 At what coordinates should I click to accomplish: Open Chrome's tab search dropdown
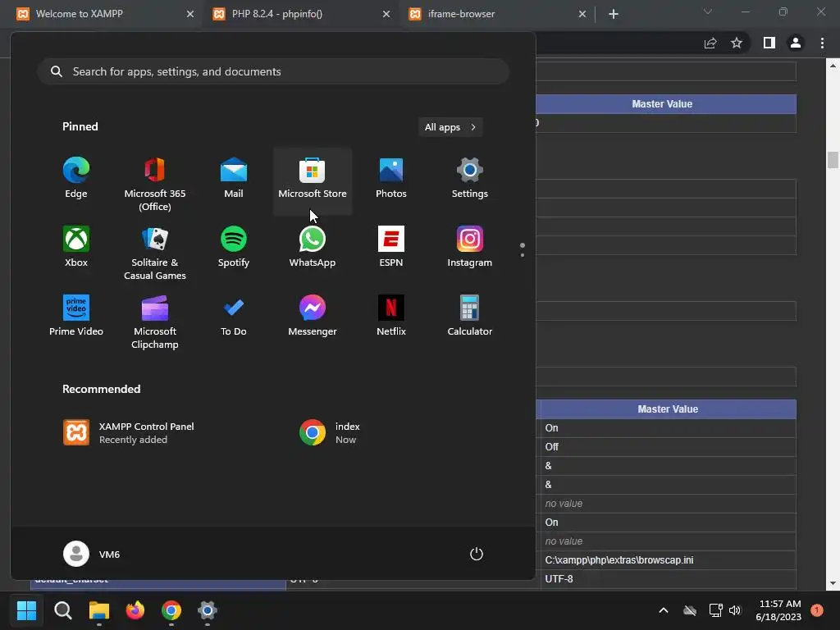point(708,11)
